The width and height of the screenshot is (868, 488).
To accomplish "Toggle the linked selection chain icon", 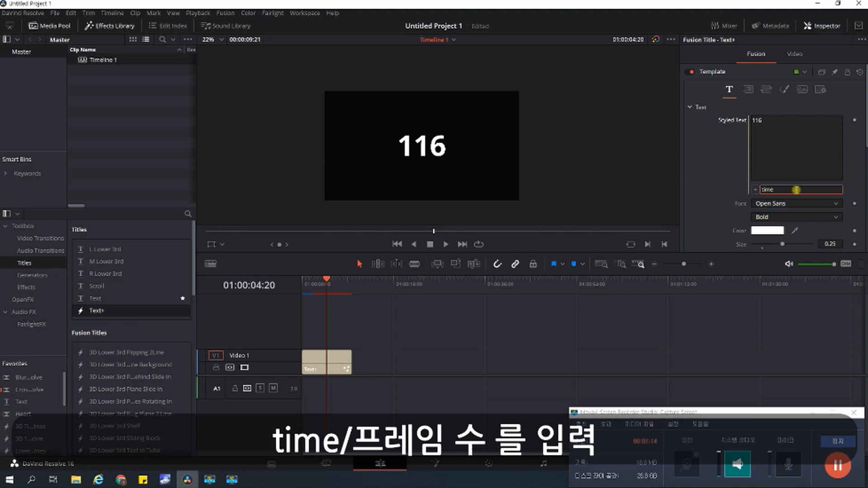I will pyautogui.click(x=515, y=264).
